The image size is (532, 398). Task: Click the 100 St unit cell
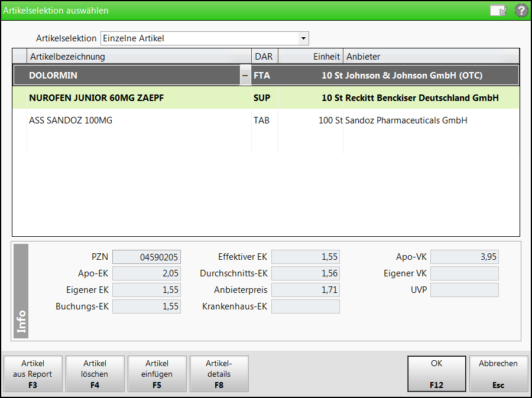310,120
